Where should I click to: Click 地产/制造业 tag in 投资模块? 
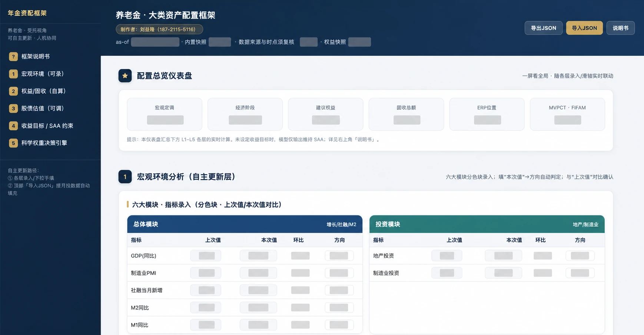[x=585, y=224]
